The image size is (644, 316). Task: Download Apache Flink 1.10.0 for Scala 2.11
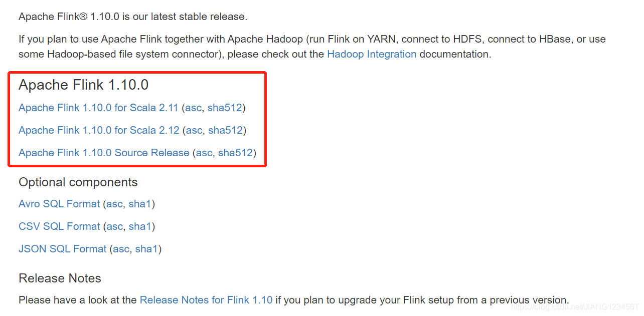[x=98, y=108]
